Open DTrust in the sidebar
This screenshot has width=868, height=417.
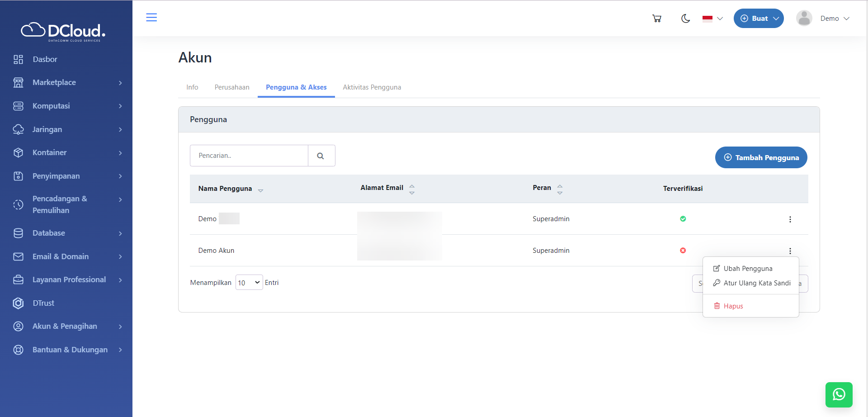coord(43,303)
